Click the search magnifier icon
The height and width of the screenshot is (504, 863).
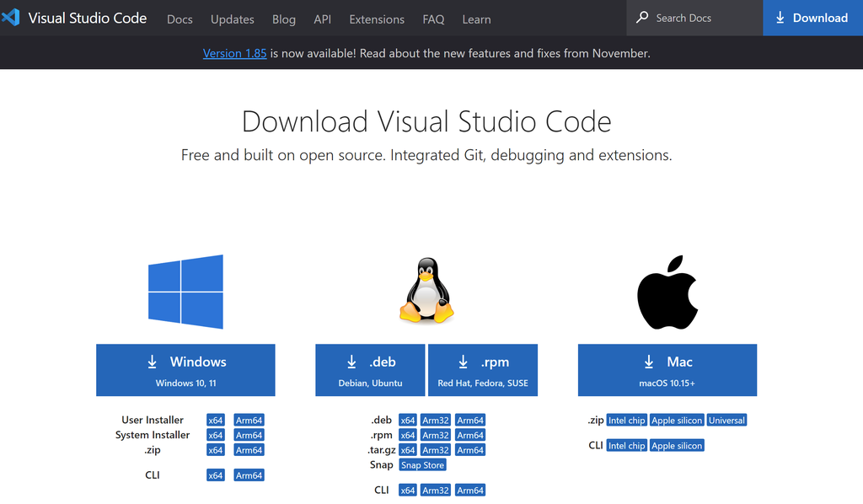(x=641, y=18)
